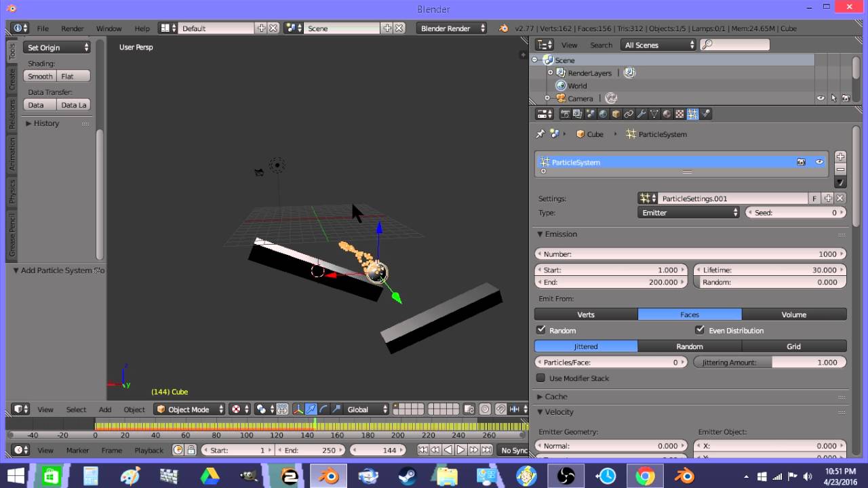Select the rotate manipulator arc icon
868x488 pixels.
323,409
